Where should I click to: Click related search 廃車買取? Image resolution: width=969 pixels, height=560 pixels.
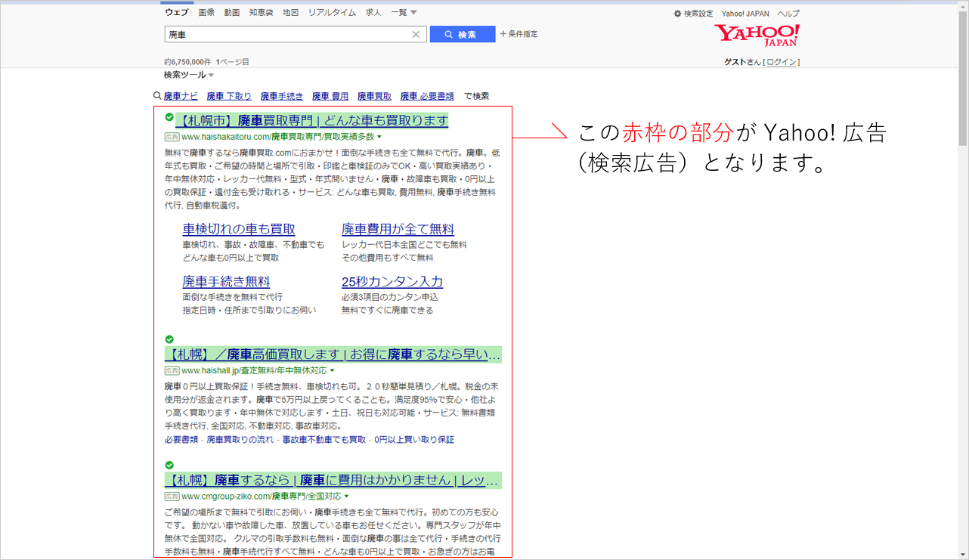coord(374,96)
